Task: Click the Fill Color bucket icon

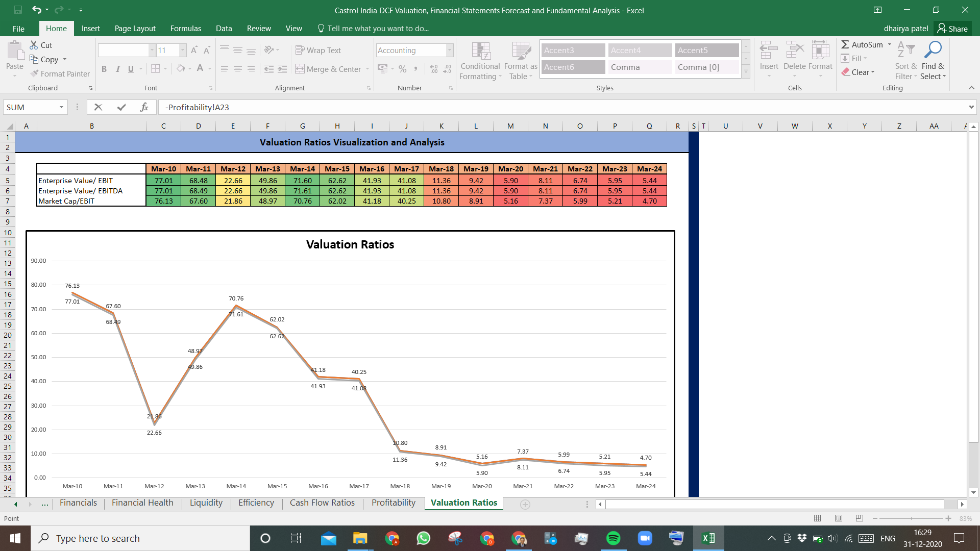Action: click(x=181, y=68)
